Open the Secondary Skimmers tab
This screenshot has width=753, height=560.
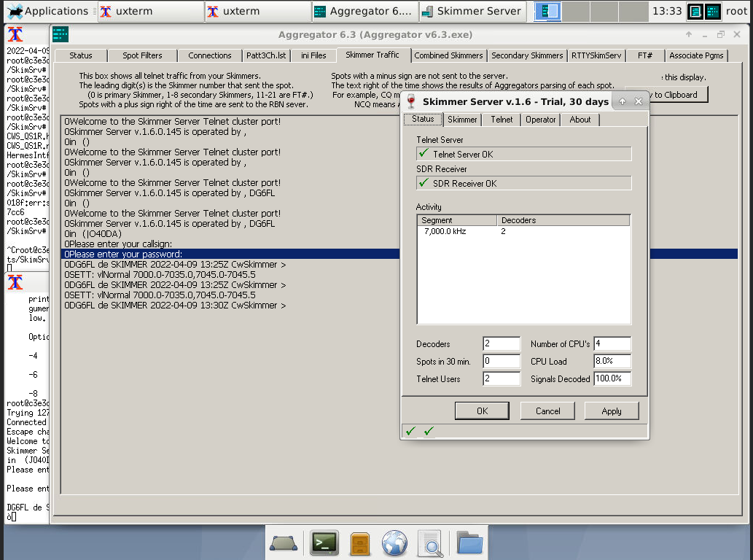pyautogui.click(x=527, y=55)
